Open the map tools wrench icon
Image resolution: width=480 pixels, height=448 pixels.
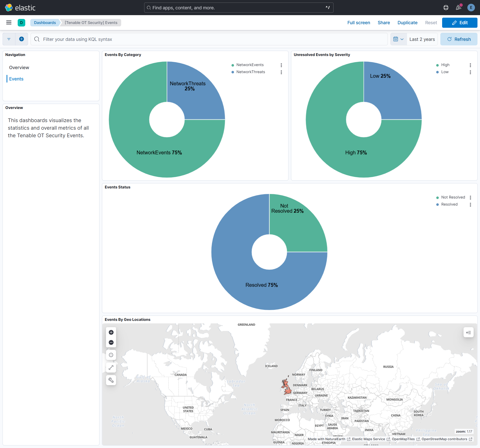111,380
